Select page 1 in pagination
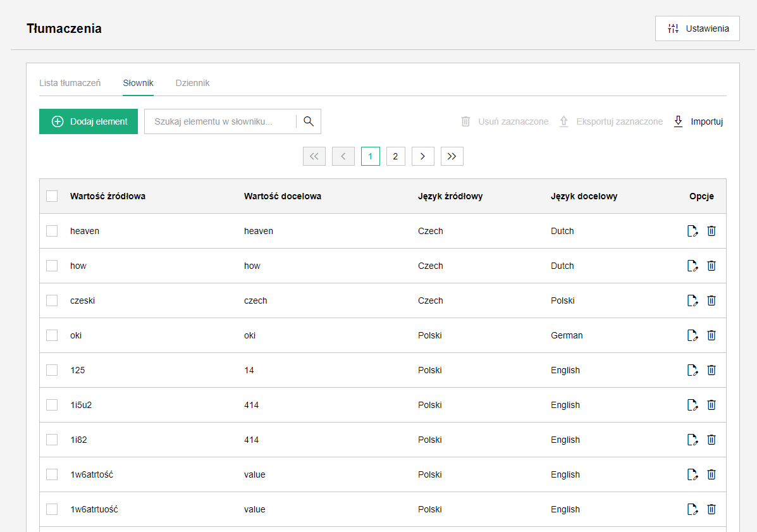The height and width of the screenshot is (532, 757). click(371, 156)
